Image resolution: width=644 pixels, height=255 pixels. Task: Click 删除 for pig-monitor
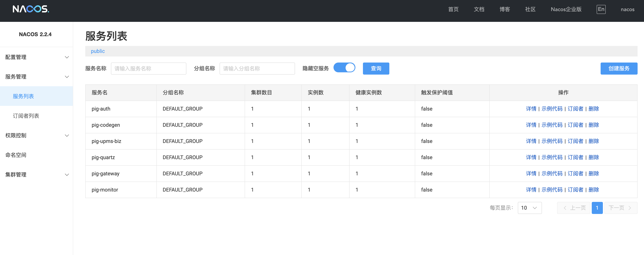pos(593,190)
